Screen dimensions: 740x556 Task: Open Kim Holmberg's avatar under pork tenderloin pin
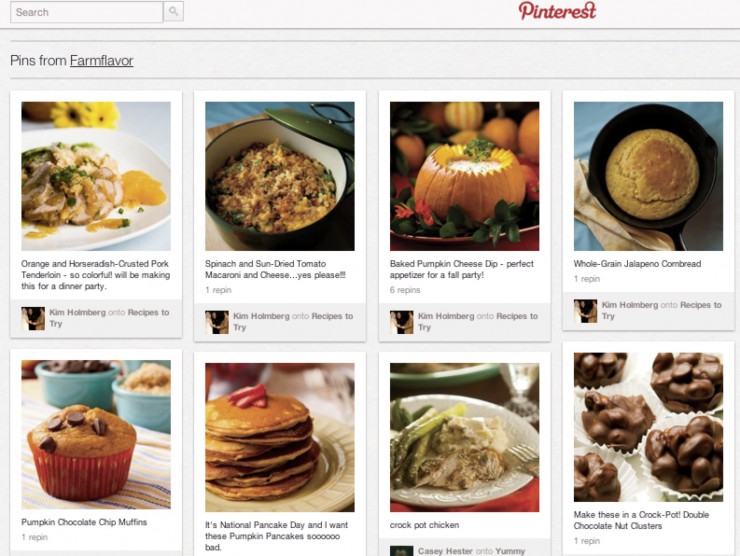33,318
